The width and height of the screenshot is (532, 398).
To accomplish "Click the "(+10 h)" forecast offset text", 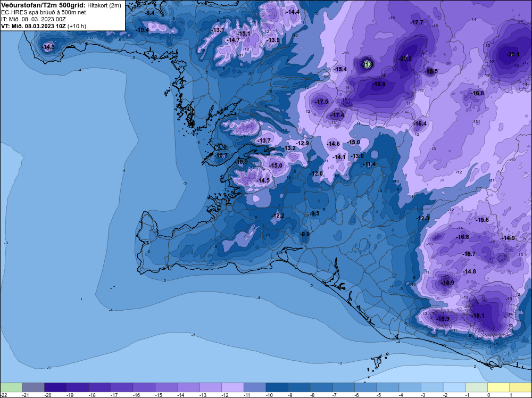I will pos(77,26).
